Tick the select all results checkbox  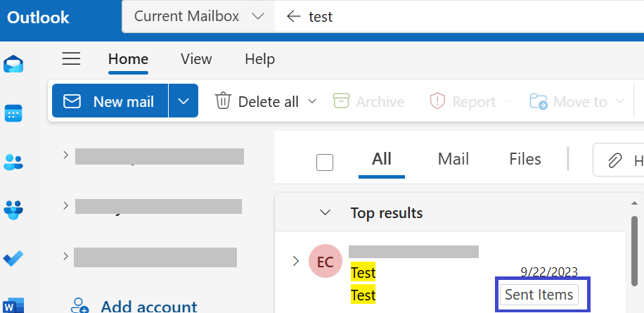(325, 162)
